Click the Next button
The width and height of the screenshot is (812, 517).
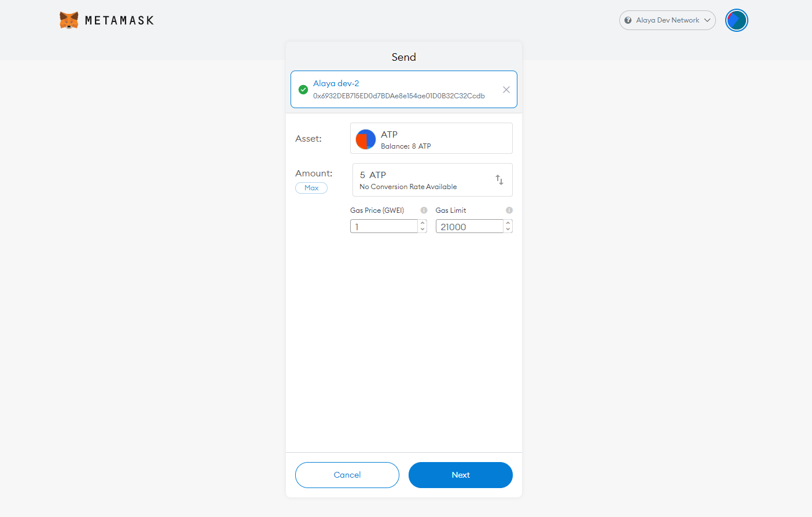(461, 475)
